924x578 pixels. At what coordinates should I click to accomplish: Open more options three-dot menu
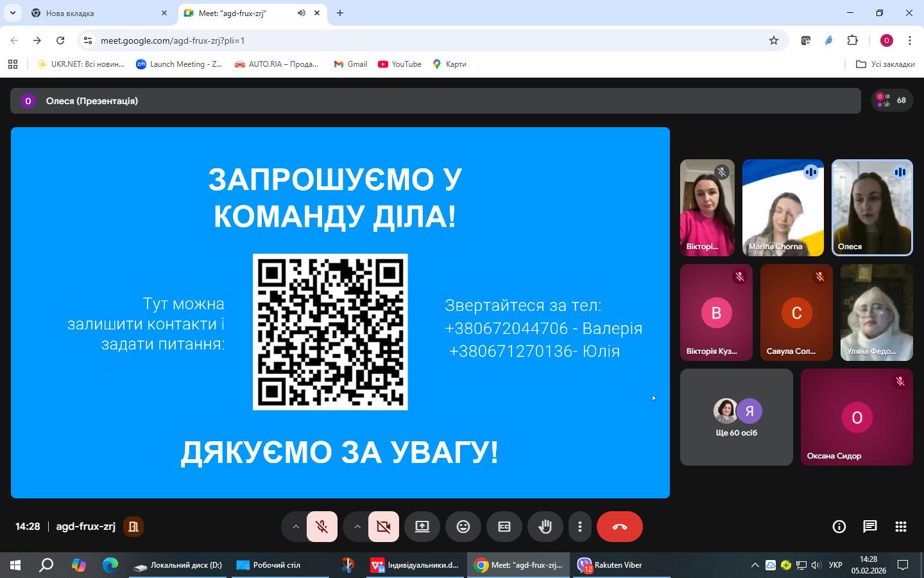(579, 527)
